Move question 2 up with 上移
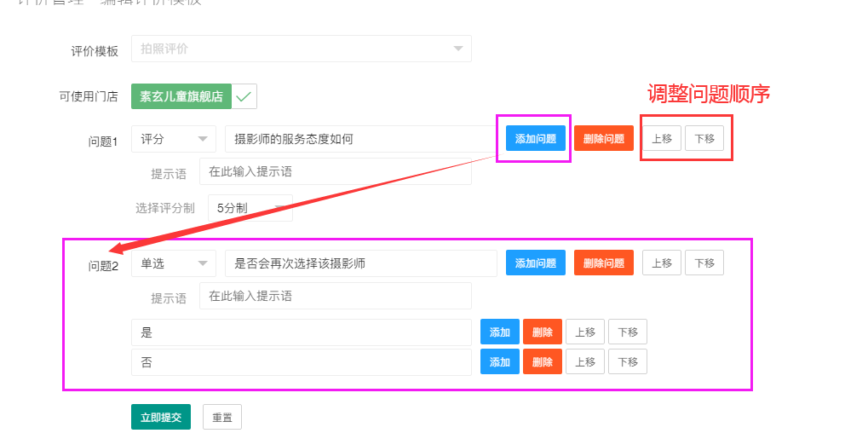The width and height of the screenshot is (868, 439). tap(661, 263)
